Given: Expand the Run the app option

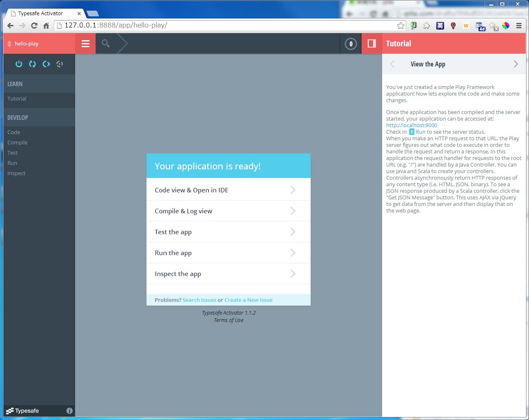Looking at the screenshot, I should tap(228, 253).
